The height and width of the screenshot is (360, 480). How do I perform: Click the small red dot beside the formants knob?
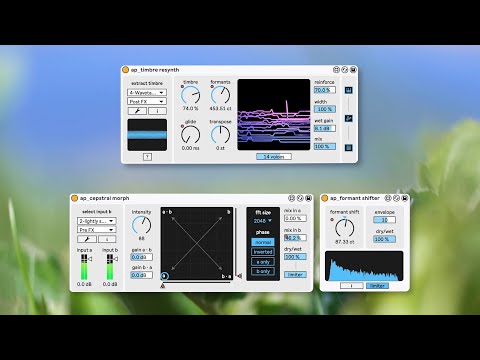[212, 87]
